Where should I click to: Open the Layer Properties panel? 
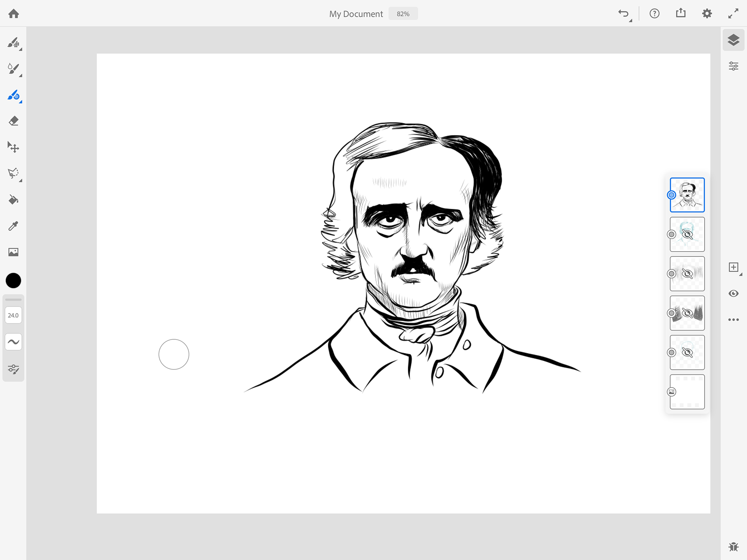[733, 66]
